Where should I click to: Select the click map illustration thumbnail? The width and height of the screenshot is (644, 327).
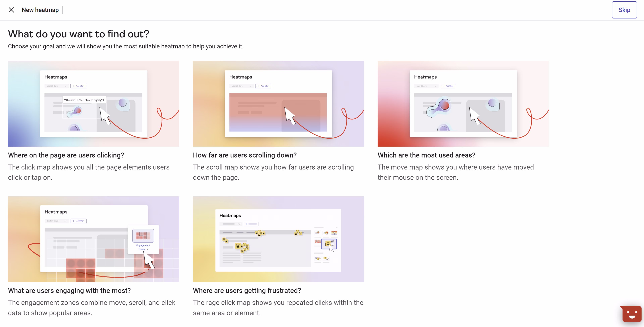pyautogui.click(x=94, y=104)
